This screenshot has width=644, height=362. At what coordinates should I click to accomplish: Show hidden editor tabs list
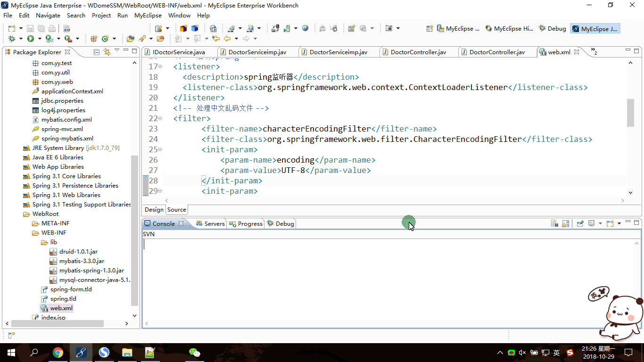[593, 51]
